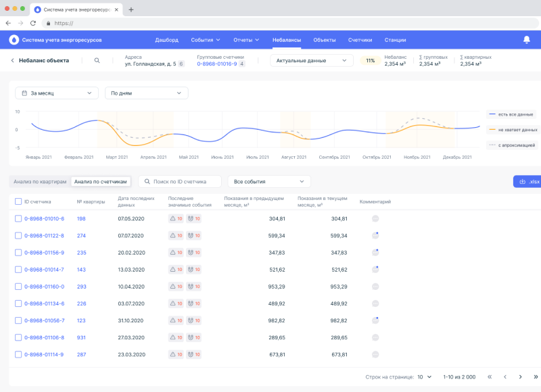Image resolution: width=541 pixels, height=392 pixels.
Task: Click the notification bell icon
Action: coord(527,40)
